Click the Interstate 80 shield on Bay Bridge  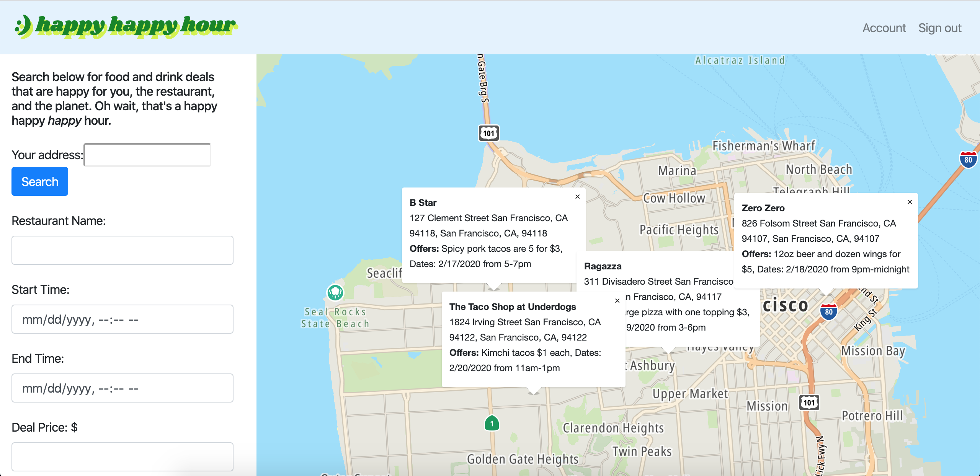[968, 160]
